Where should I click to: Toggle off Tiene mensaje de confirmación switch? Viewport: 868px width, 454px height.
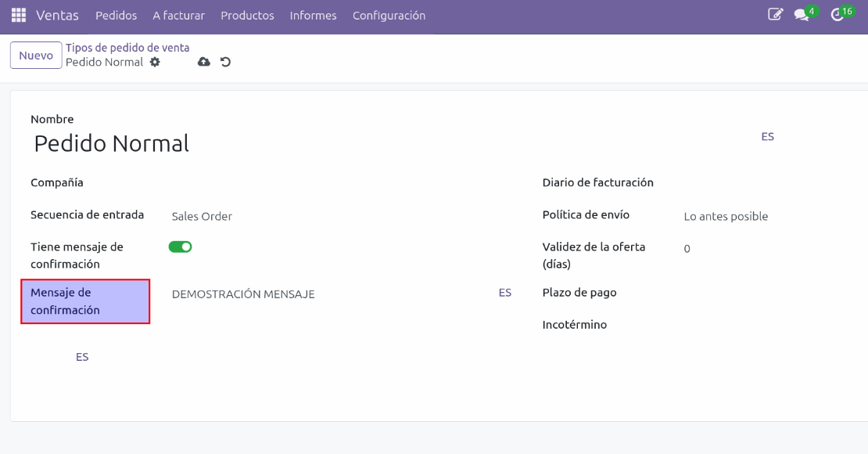pyautogui.click(x=180, y=247)
